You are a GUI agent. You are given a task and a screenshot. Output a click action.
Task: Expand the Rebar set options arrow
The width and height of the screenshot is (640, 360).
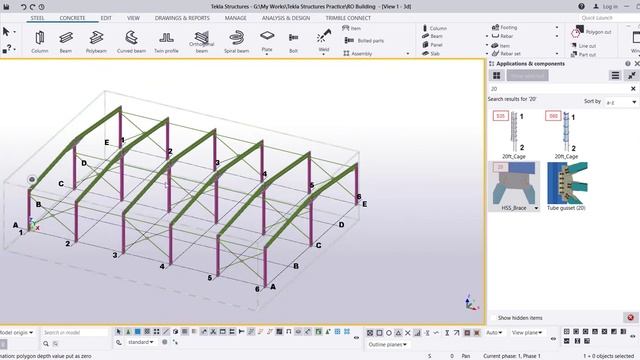click(x=557, y=53)
